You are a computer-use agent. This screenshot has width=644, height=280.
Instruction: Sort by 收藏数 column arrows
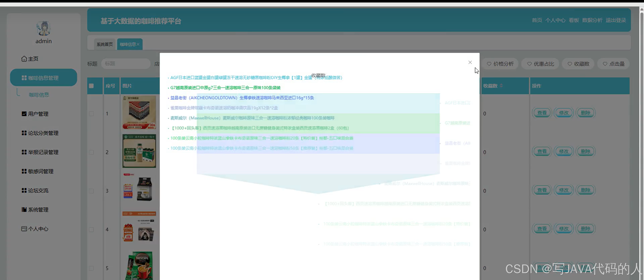tap(501, 86)
